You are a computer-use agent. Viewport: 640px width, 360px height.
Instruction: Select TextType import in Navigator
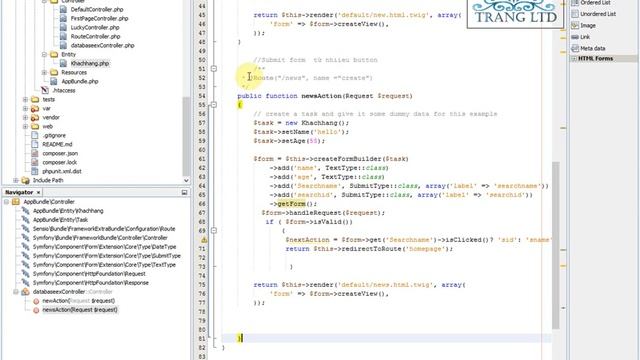click(104, 264)
